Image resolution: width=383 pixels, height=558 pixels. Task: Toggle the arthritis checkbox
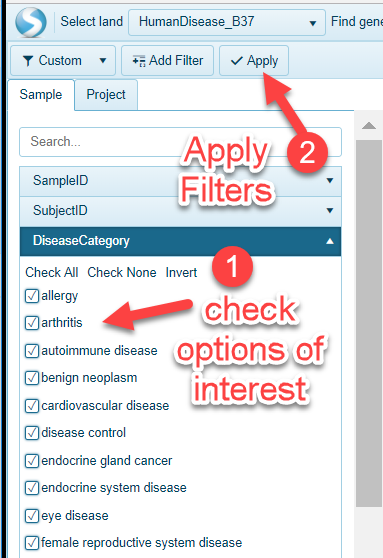32,323
